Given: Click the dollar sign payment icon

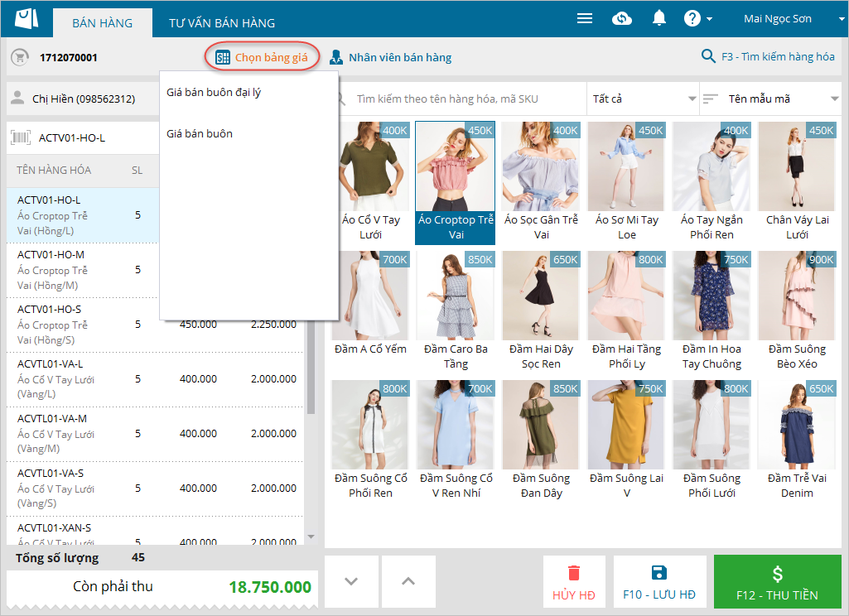Looking at the screenshot, I should pyautogui.click(x=777, y=574).
